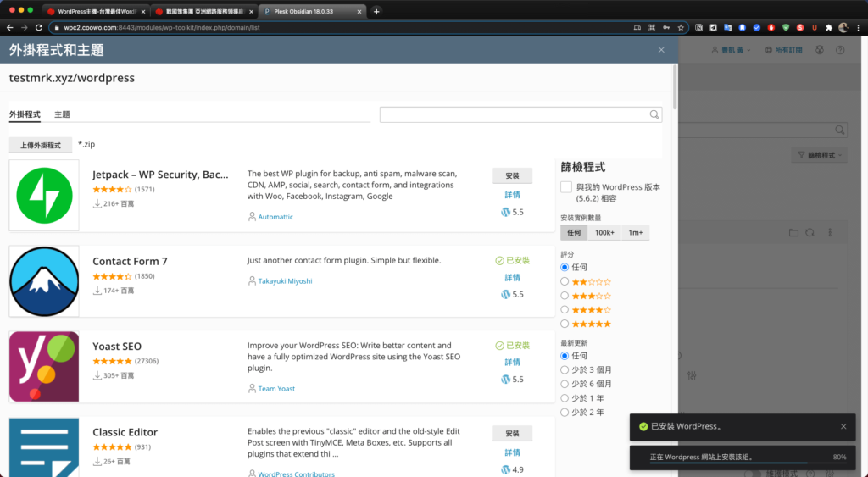Dismiss the 已安裝 WordPress notification
Viewport: 868px width, 477px height.
coord(843,426)
